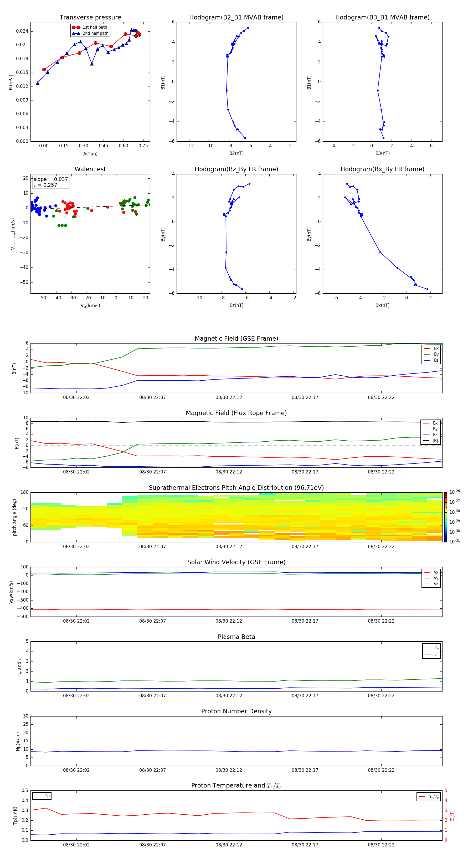The width and height of the screenshot is (473, 868).
Task: Click the 'V_remaining(km/s)' y-axis label
Action: coord(13,234)
